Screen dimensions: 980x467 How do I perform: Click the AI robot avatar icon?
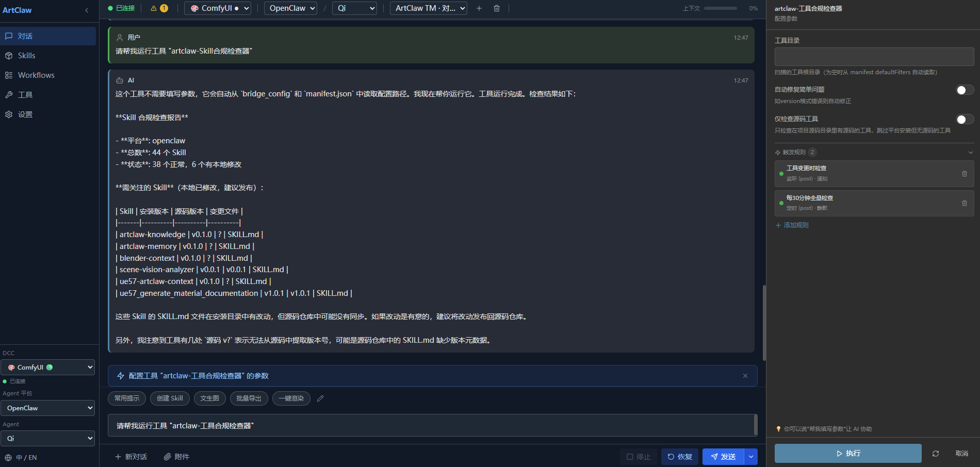click(120, 80)
